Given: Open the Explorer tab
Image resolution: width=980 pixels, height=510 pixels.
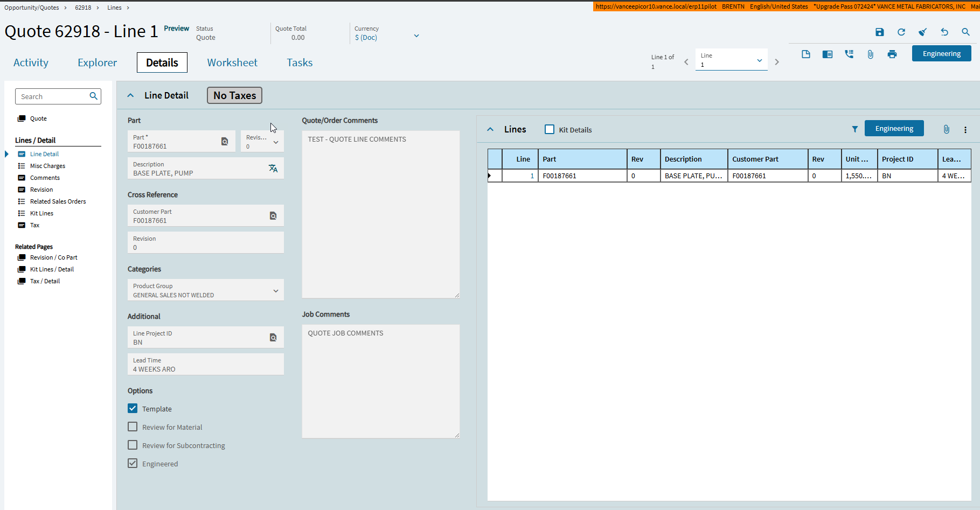Looking at the screenshot, I should 97,62.
